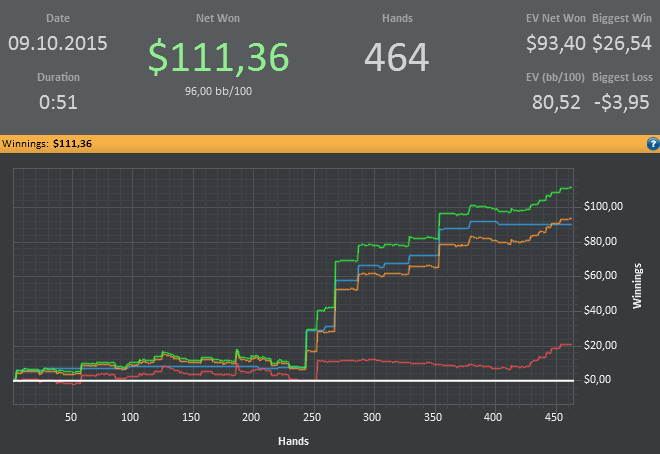Click the Biggest Loss value -$3,95
The image size is (660, 454).
coord(621,102)
